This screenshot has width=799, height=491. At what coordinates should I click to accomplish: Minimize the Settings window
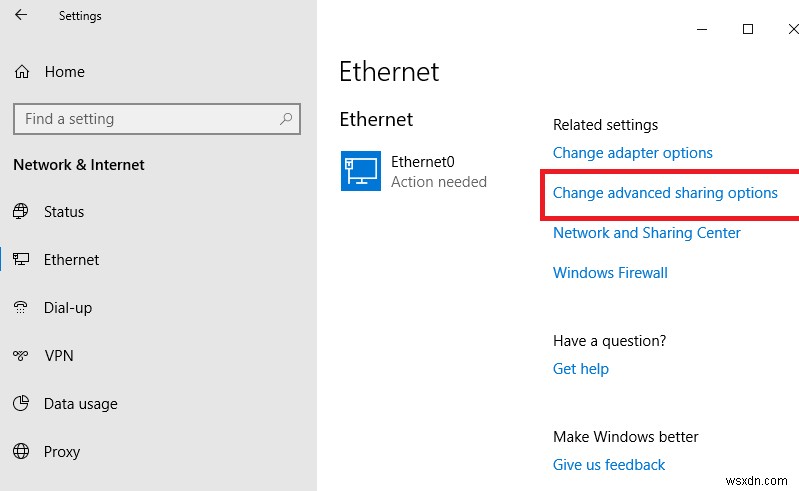click(x=702, y=29)
